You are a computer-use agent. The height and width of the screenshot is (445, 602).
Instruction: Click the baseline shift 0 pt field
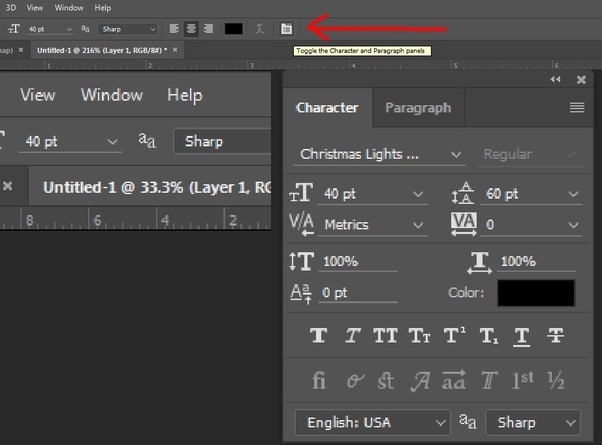tap(358, 293)
